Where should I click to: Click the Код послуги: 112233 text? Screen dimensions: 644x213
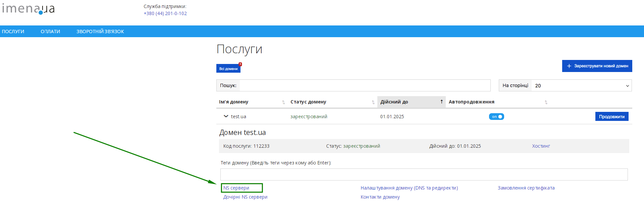[247, 146]
